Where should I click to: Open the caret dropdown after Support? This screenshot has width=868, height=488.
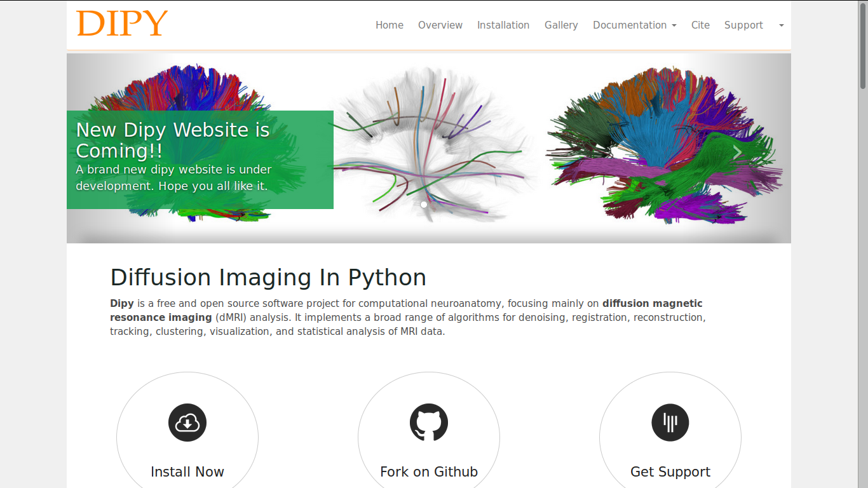tap(781, 25)
